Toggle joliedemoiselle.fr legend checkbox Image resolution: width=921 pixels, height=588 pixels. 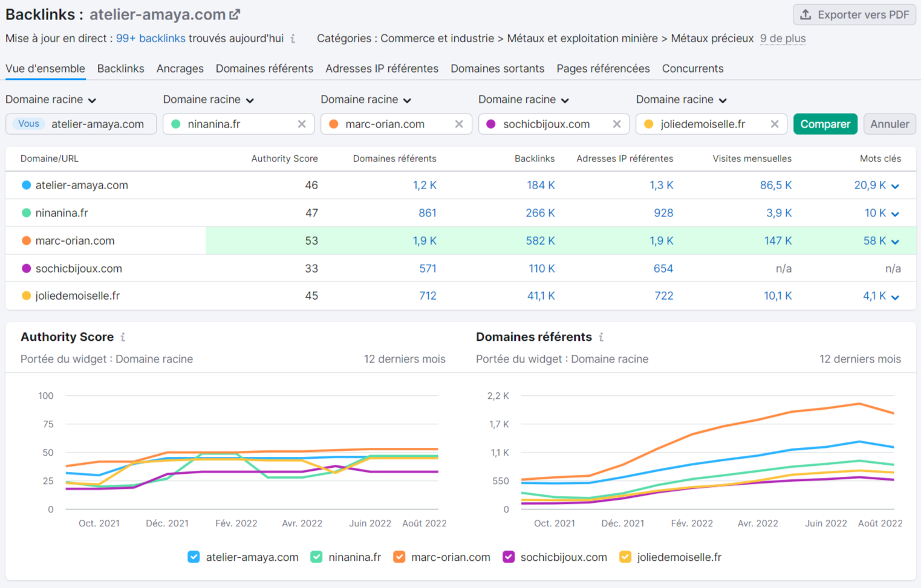click(625, 557)
